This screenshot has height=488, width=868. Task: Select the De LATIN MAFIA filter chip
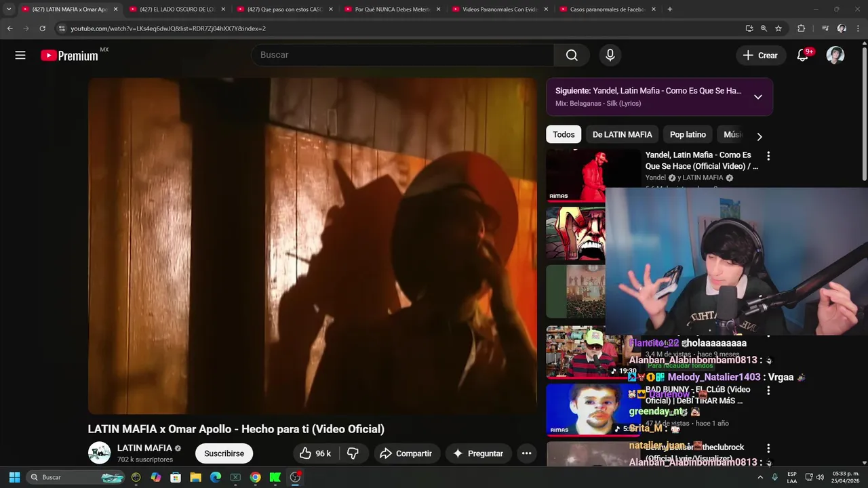622,135
